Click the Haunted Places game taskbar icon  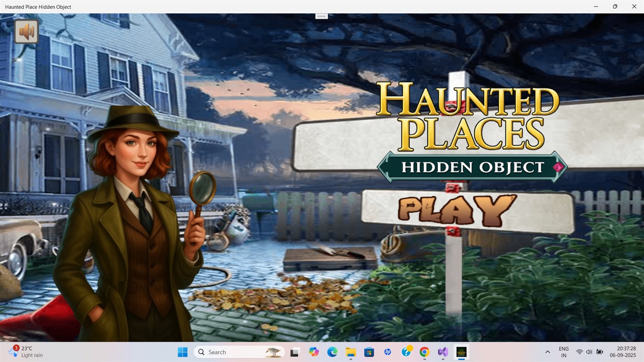461,352
